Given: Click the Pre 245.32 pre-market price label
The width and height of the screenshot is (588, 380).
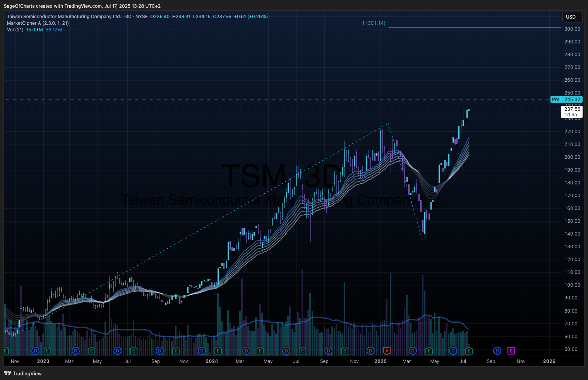Looking at the screenshot, I should (566, 100).
